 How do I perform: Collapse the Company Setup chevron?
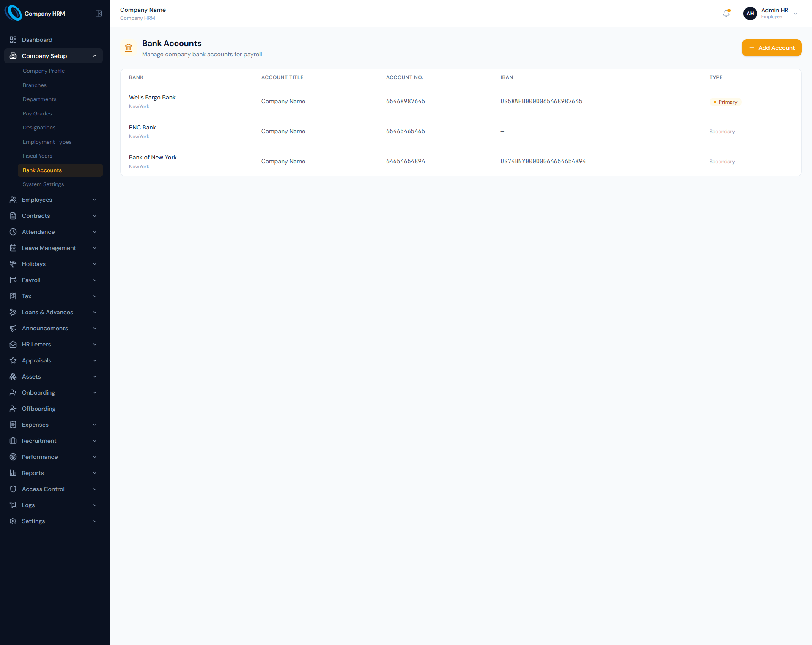[95, 56]
